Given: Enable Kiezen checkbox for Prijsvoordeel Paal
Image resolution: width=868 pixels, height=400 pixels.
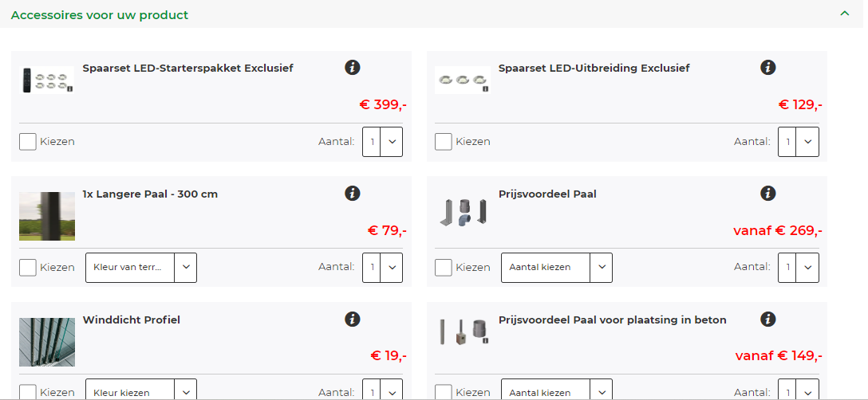Looking at the screenshot, I should tap(444, 267).
